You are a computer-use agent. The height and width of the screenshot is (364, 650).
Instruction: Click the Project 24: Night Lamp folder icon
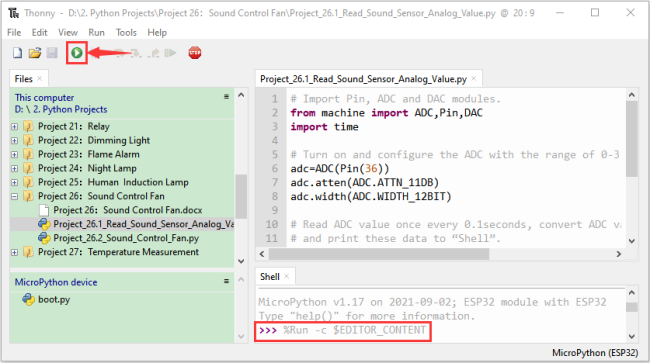(28, 168)
